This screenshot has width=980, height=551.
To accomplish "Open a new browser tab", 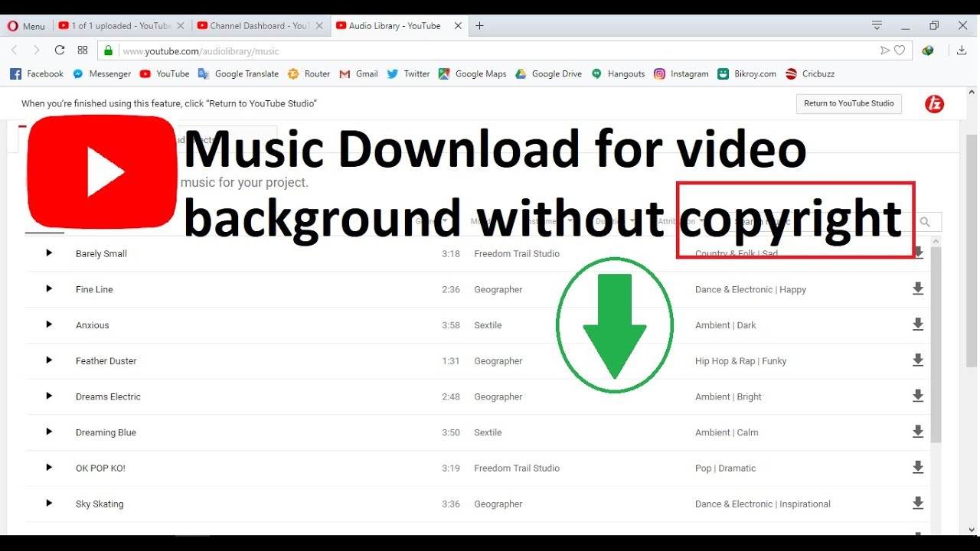I will click(480, 26).
